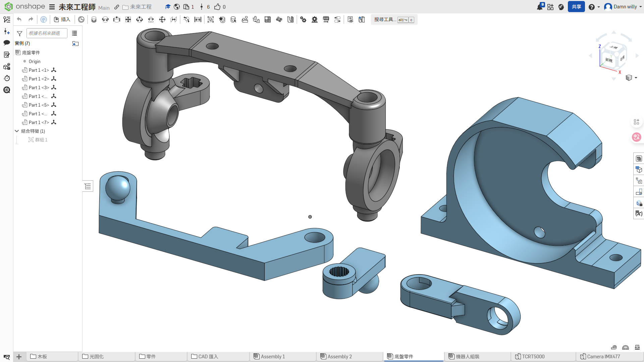Open the App Store grid icon

point(550,7)
